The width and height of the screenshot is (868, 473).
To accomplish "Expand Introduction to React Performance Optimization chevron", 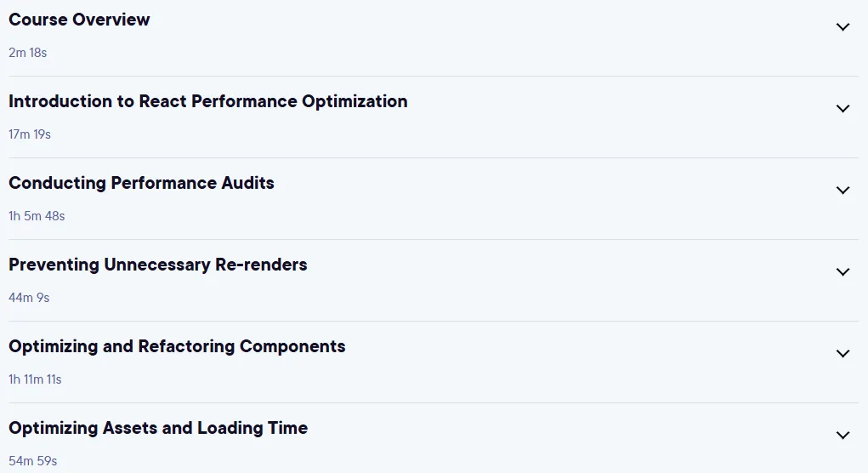I will point(842,109).
